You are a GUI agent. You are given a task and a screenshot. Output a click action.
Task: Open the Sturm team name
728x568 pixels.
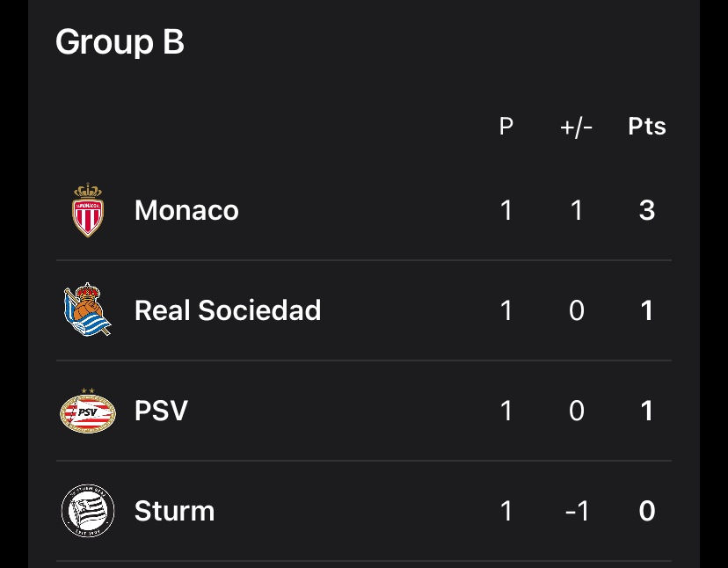tap(175, 511)
